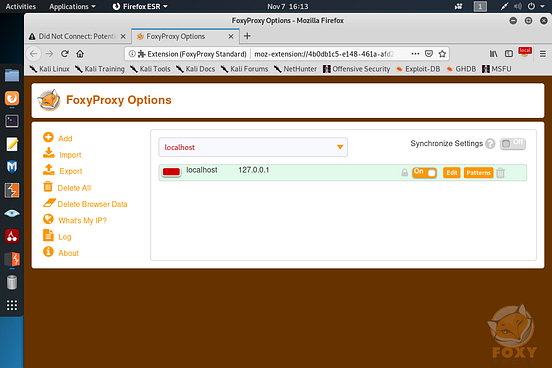Viewport: 552px width, 368px height.
Task: Delete localhost proxy with trash icon
Action: pos(500,173)
